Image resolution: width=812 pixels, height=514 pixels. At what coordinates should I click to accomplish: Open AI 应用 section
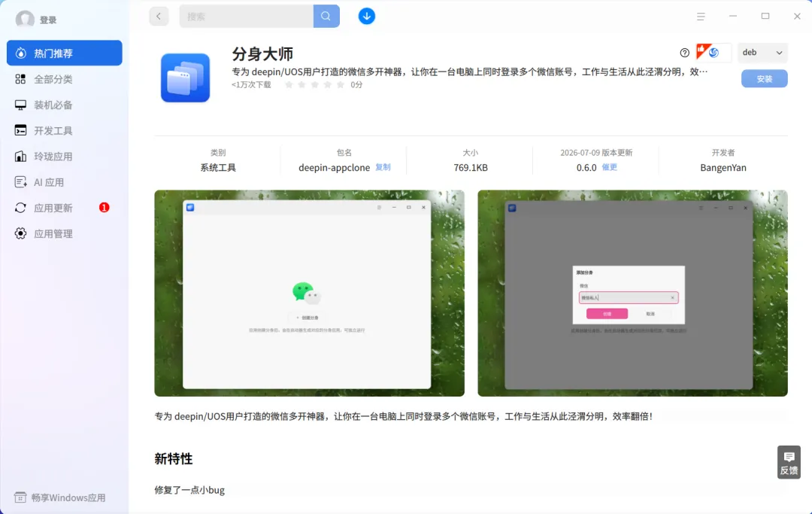[64, 182]
